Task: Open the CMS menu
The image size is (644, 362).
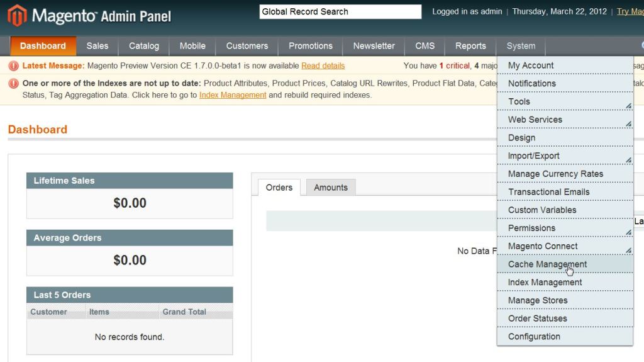Action: pyautogui.click(x=425, y=46)
